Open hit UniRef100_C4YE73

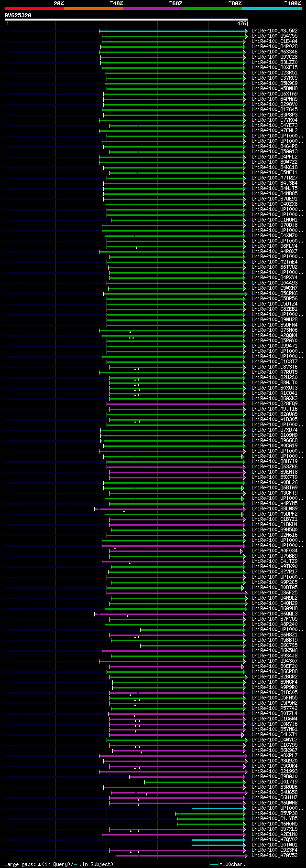274,125
